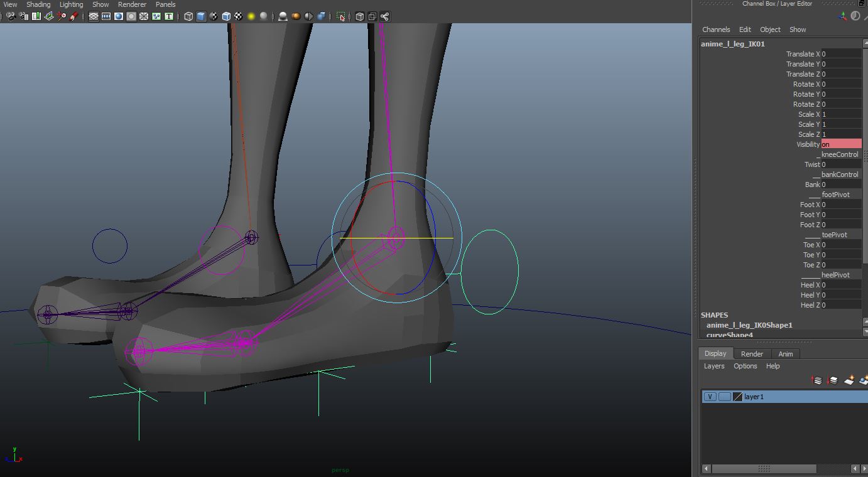Image resolution: width=868 pixels, height=477 pixels.
Task: Click layer1 color swatch
Action: coord(738,397)
